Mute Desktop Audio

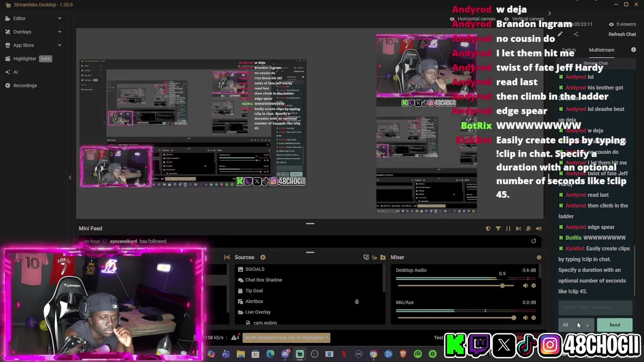[x=525, y=286]
